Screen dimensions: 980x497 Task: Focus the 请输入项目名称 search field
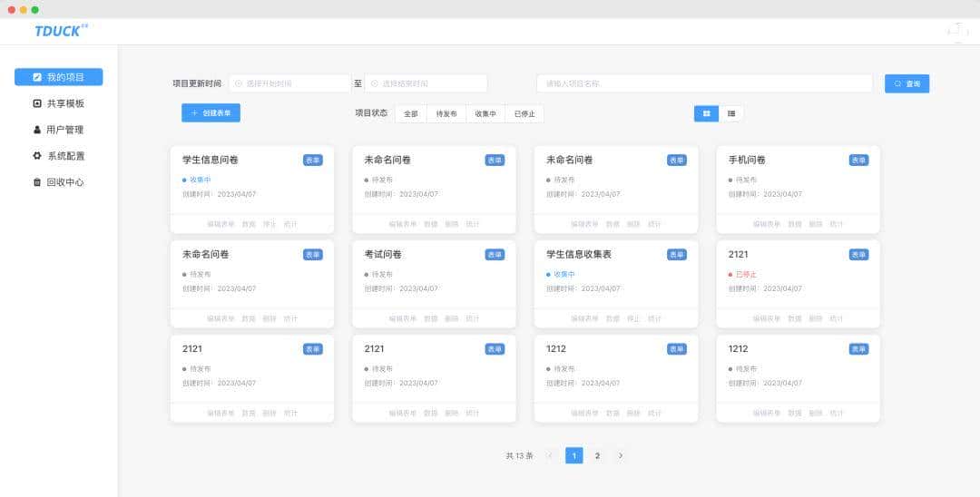[x=704, y=83]
